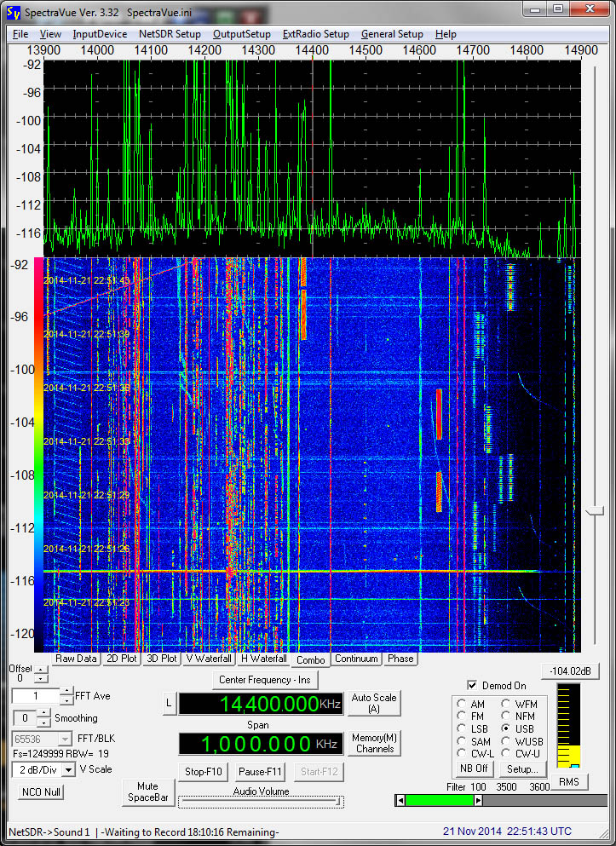Increase the Smoothing value
616x846 pixels.
[x=43, y=713]
